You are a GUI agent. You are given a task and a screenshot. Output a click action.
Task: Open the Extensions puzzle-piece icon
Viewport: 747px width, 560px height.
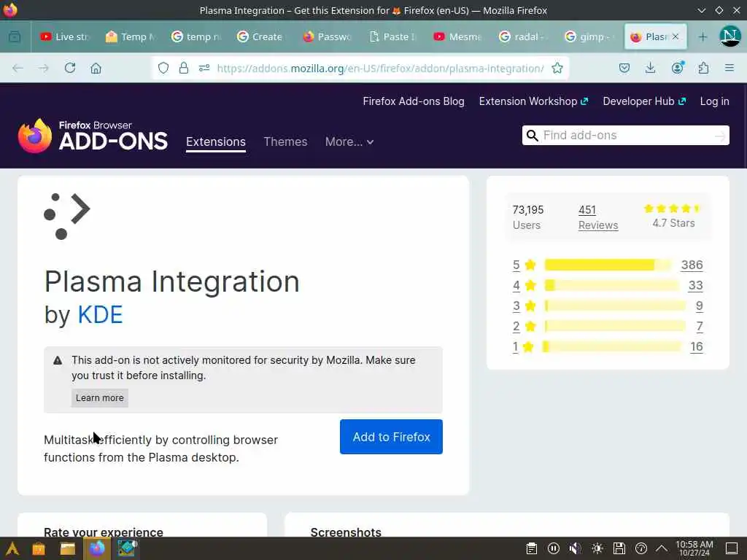coord(703,68)
